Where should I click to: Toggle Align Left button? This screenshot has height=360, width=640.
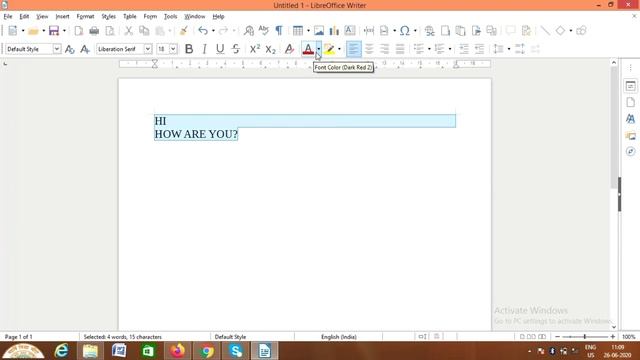pyautogui.click(x=353, y=49)
